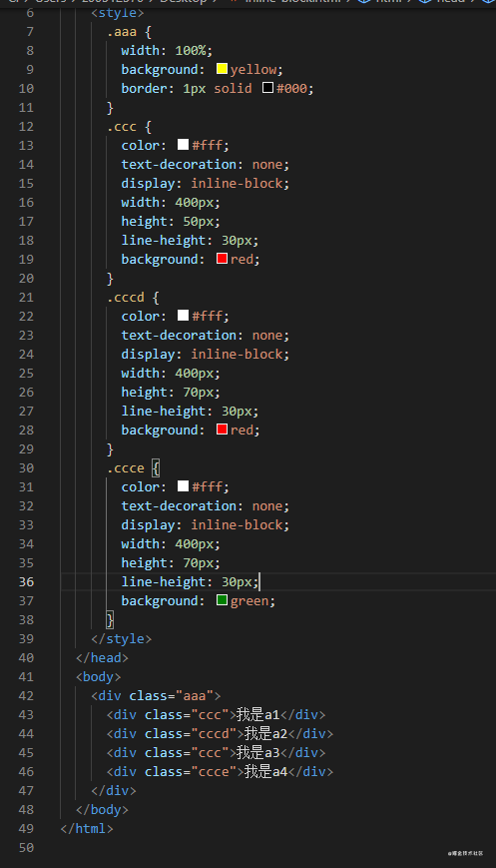The width and height of the screenshot is (496, 868).
Task: Click the class "cccd" value on line 44
Action: point(214,734)
